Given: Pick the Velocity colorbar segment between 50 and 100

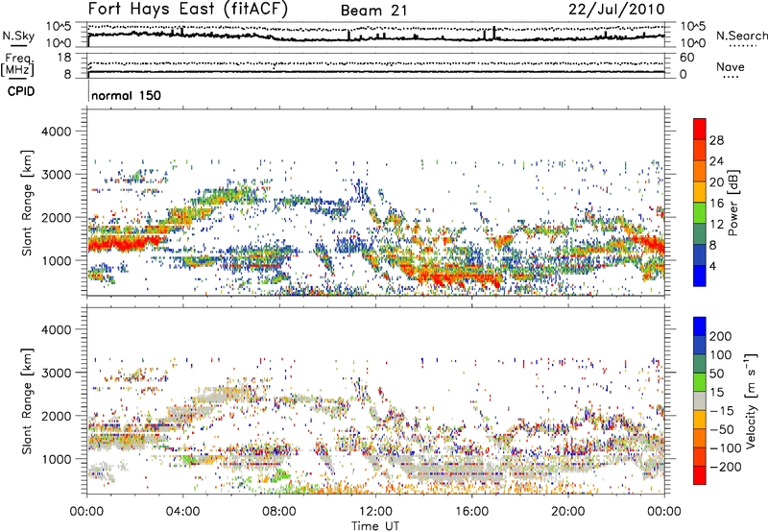Looking at the screenshot, I should coord(700,364).
